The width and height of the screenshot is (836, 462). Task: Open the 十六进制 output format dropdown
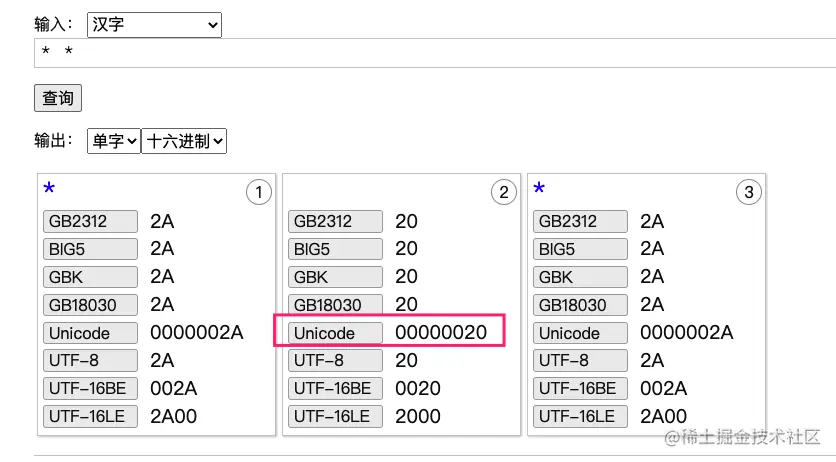(184, 141)
